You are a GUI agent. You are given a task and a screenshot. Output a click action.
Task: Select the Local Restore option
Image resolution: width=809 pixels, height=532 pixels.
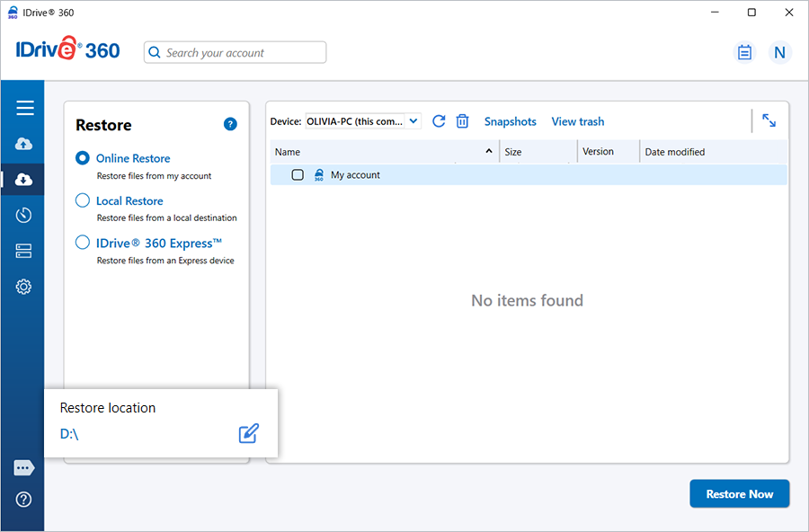pos(83,200)
